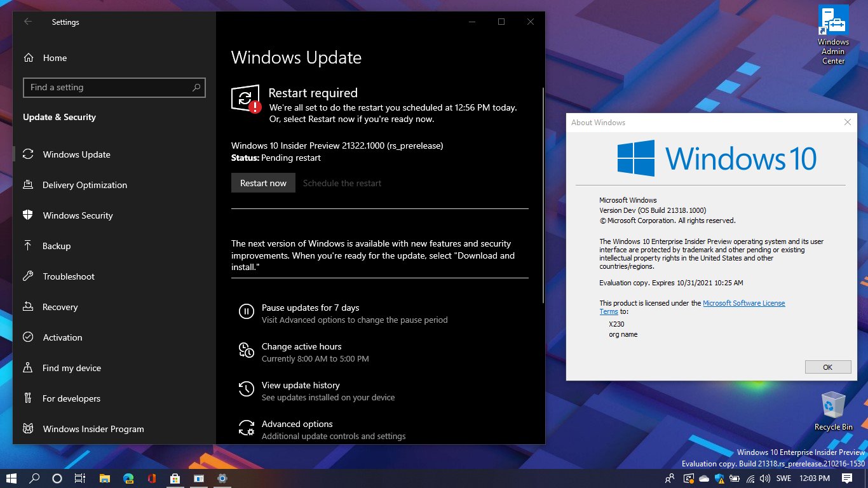Click the Restart now button

[263, 183]
